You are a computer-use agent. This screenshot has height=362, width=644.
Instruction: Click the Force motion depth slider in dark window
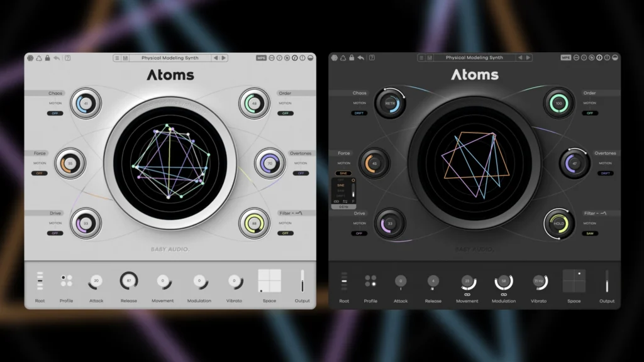point(353,190)
